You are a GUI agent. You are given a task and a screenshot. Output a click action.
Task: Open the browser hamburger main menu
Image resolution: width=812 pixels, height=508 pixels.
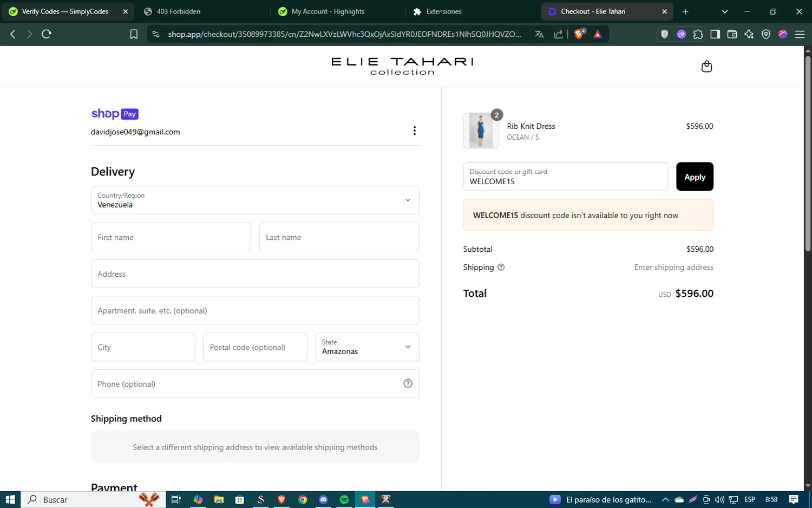pos(800,34)
